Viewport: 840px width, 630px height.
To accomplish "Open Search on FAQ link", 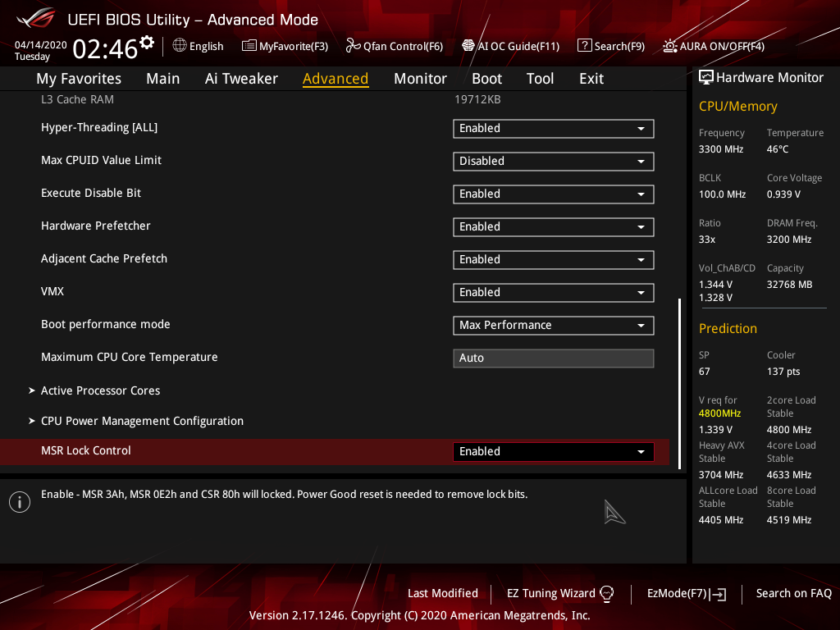I will point(793,594).
